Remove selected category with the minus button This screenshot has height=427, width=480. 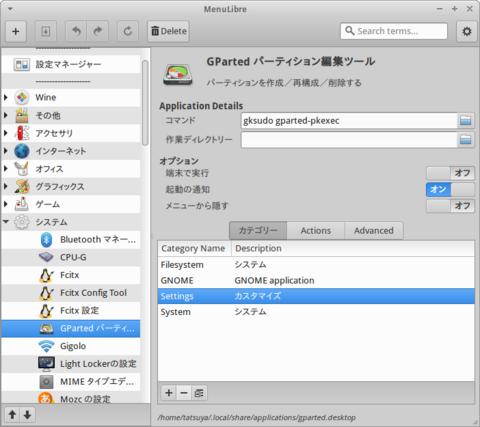click(184, 393)
